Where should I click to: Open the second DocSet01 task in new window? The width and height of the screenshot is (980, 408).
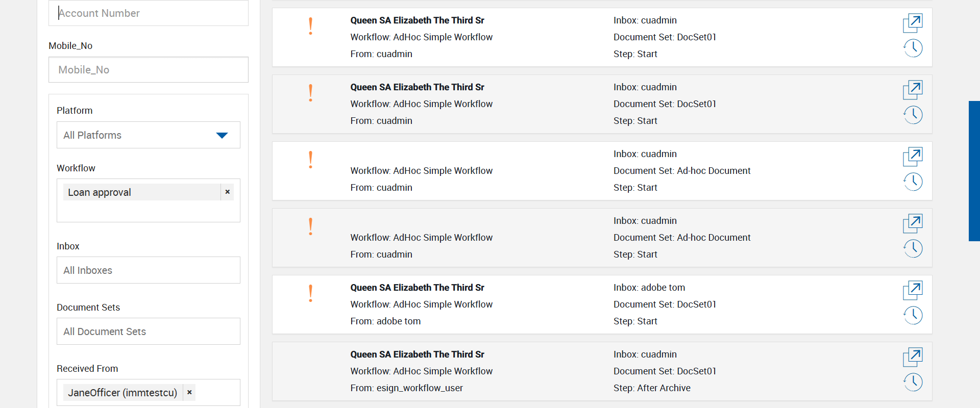coord(912,90)
